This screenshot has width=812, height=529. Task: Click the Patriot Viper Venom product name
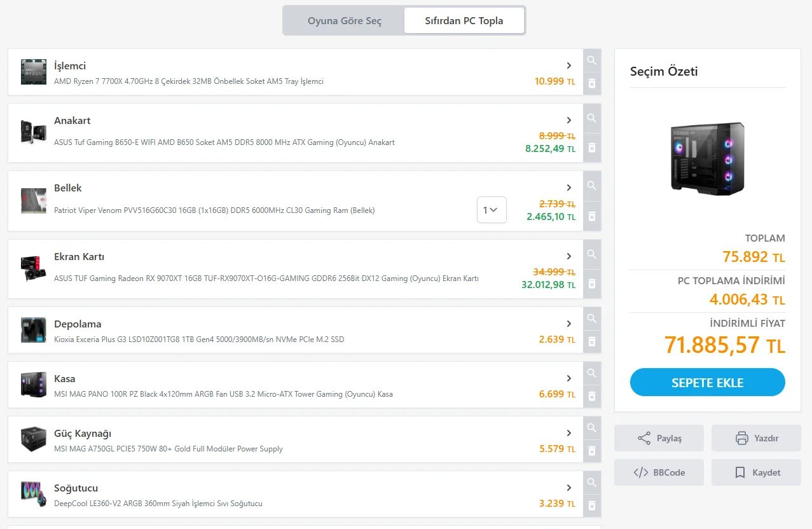(x=214, y=210)
